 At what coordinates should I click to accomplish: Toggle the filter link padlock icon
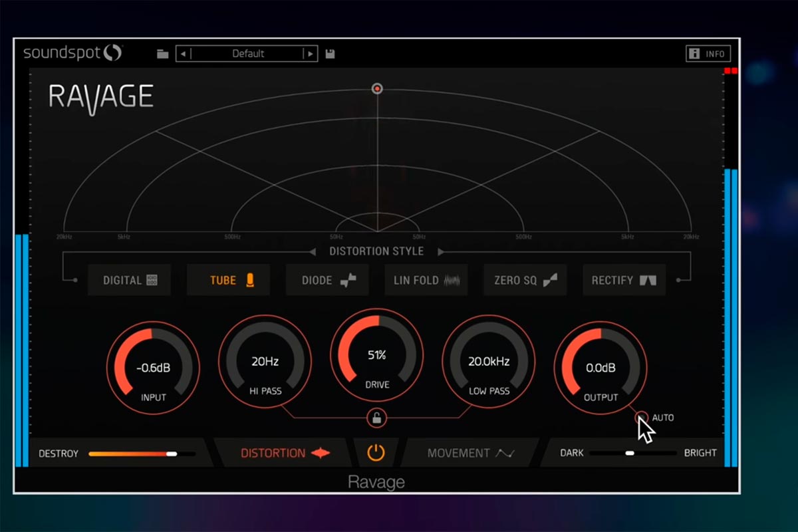376,418
